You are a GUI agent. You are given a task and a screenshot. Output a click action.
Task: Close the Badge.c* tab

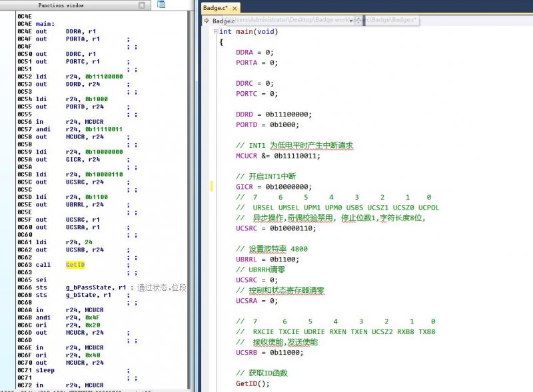click(x=235, y=8)
